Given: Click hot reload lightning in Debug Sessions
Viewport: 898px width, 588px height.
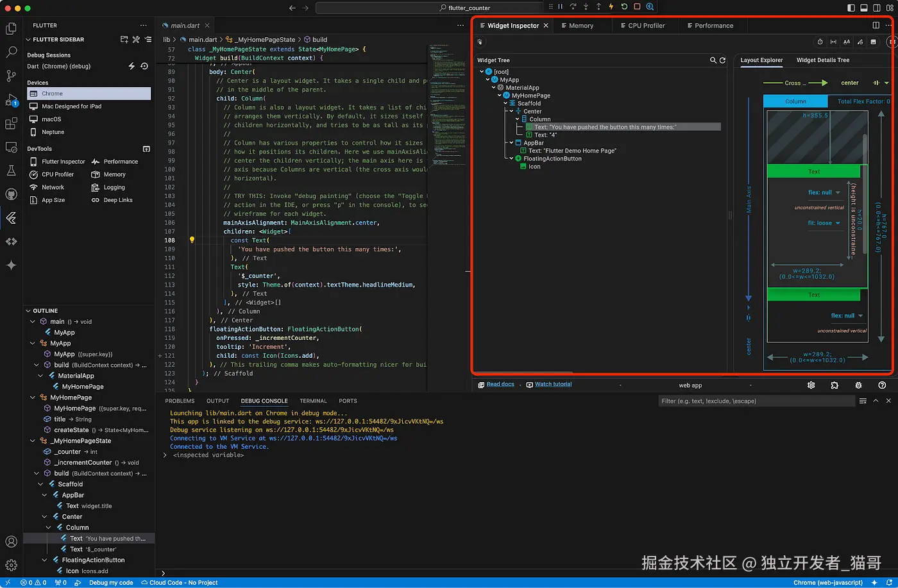Looking at the screenshot, I should 131,66.
